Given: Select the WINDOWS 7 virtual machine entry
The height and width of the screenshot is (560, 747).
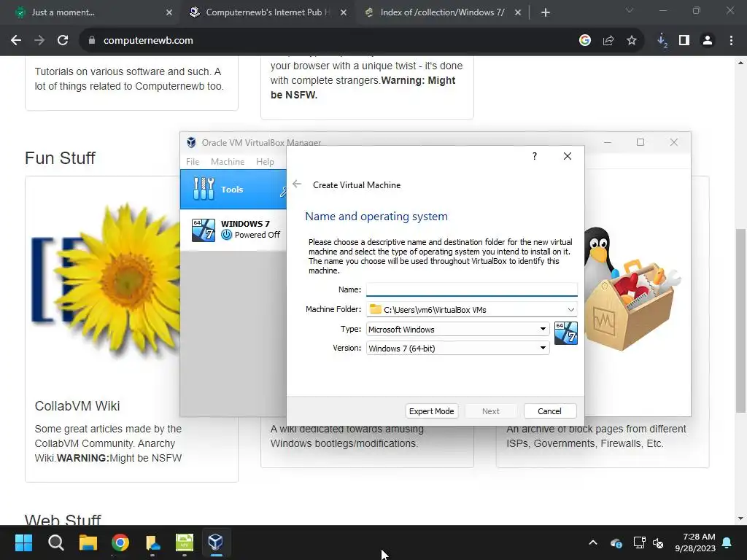Looking at the screenshot, I should click(233, 230).
